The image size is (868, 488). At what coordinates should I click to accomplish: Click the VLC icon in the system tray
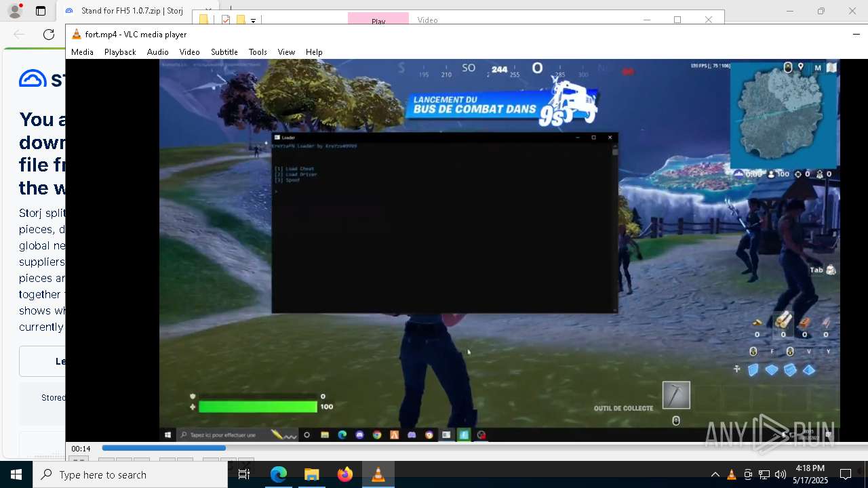pyautogui.click(x=731, y=474)
